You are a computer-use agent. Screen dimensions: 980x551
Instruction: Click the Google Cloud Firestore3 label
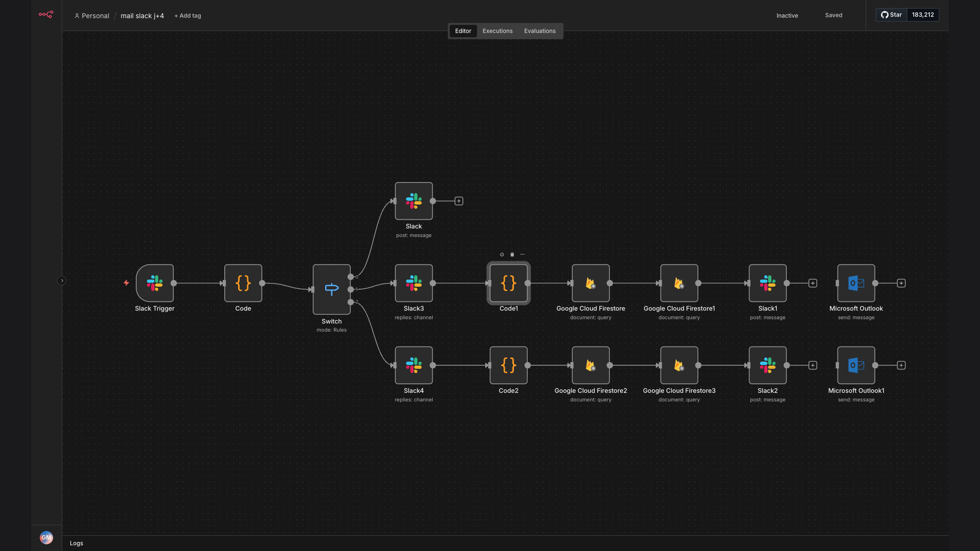tap(679, 391)
